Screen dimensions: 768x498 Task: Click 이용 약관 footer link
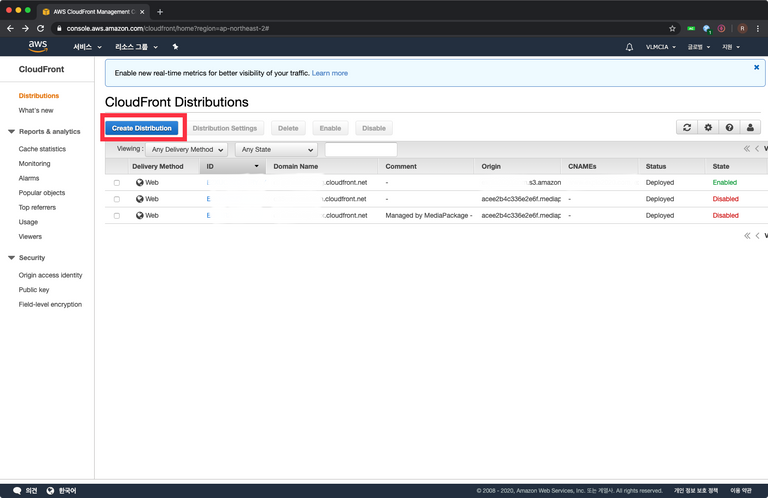741,491
